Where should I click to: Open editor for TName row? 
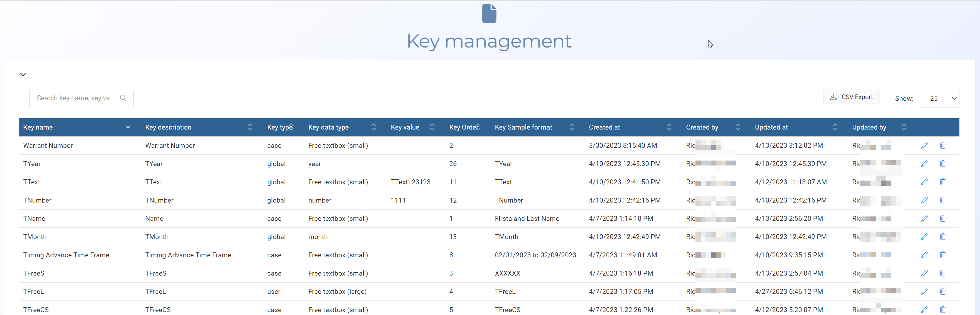pyautogui.click(x=924, y=219)
